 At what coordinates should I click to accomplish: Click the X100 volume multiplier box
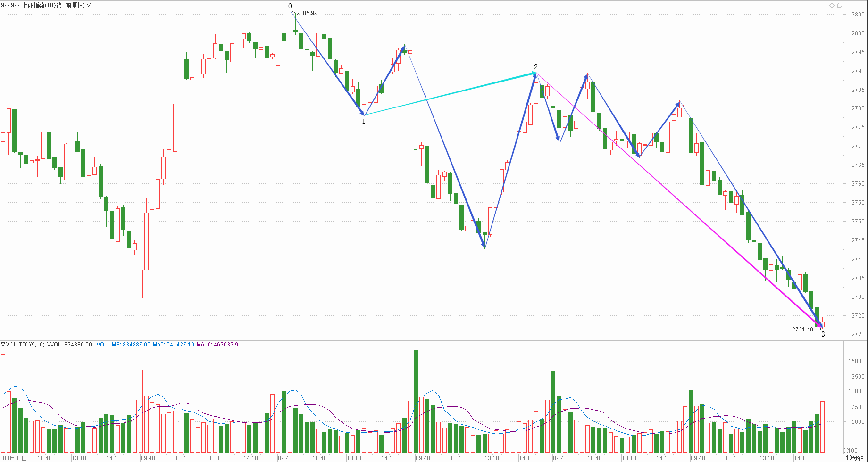pos(851,450)
